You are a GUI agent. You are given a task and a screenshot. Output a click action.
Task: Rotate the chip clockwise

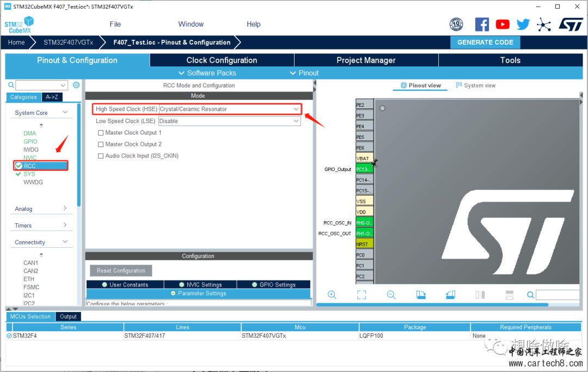click(x=421, y=295)
